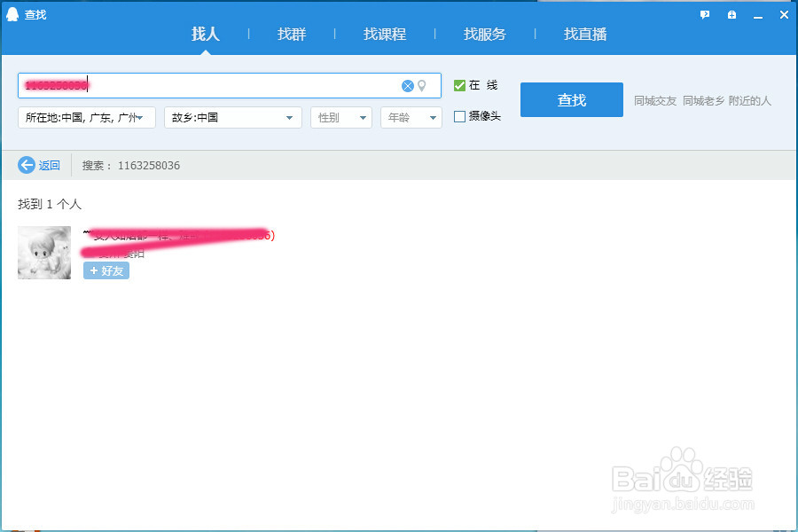Switch to the 找群 tab
This screenshot has width=798, height=532.
[x=292, y=34]
